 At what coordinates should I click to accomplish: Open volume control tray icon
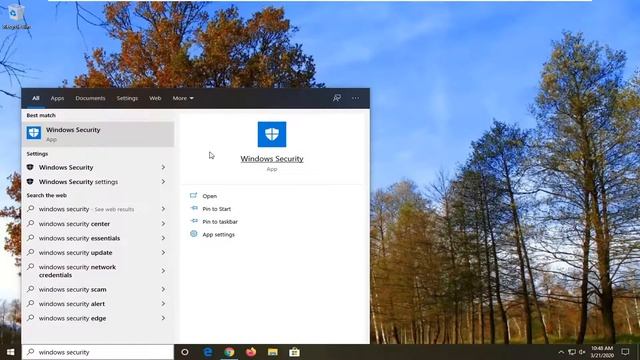point(582,352)
